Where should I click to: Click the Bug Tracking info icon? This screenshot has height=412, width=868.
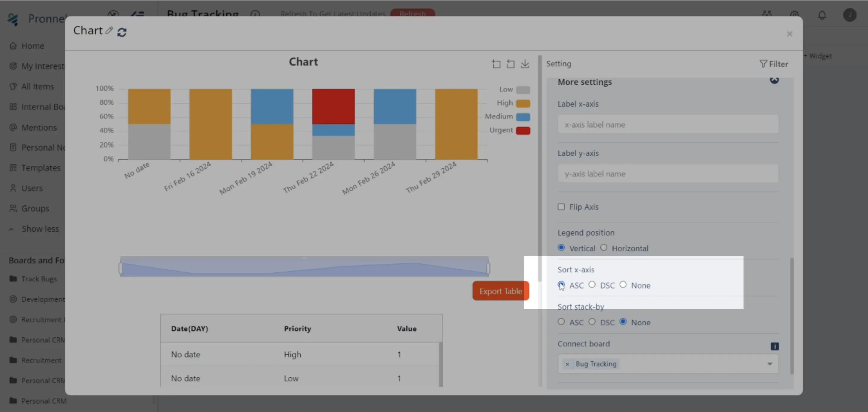(x=255, y=14)
